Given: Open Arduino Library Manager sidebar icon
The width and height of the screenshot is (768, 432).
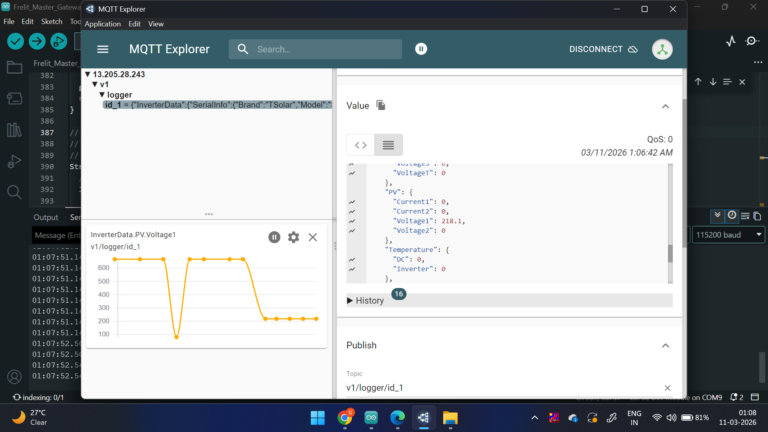Looking at the screenshot, I should coord(14,130).
